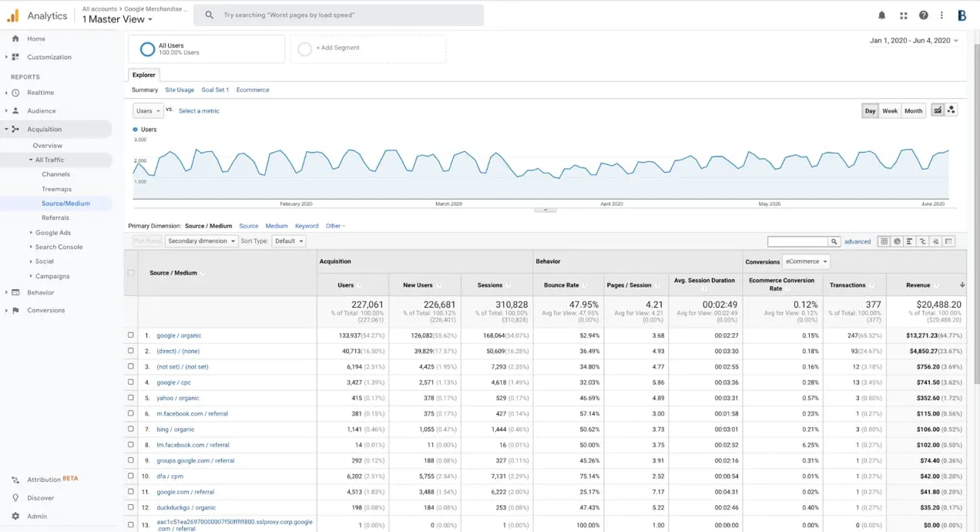980x532 pixels.
Task: Switch to the Goal Set 1 tab
Action: click(215, 90)
